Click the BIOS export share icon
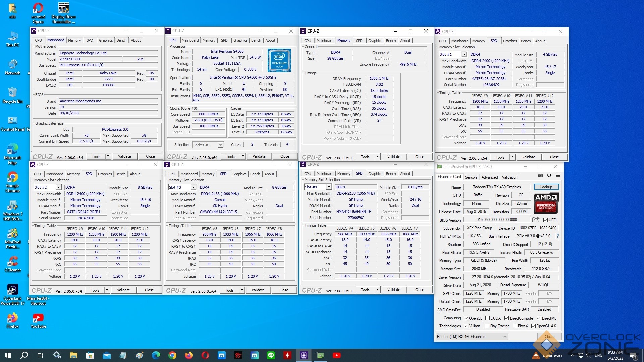644x362 pixels. tap(536, 220)
